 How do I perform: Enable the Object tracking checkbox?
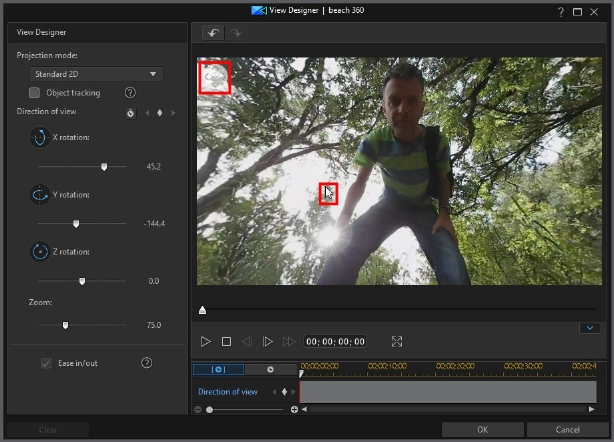[34, 93]
